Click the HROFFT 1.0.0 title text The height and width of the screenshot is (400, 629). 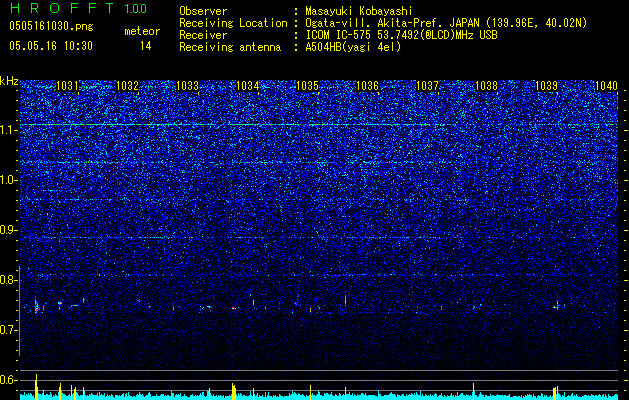pos(79,8)
